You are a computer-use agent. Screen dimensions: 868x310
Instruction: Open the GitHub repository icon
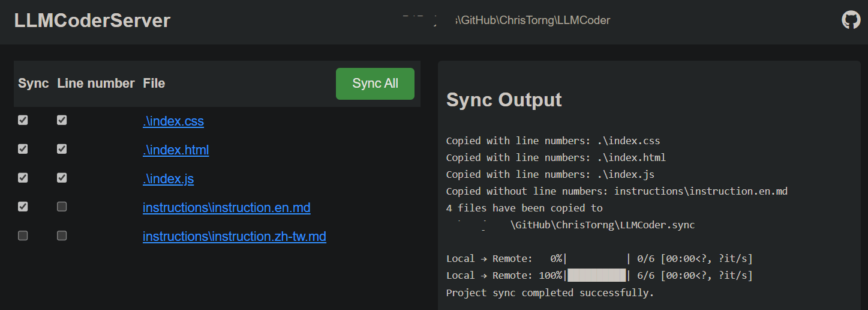point(851,20)
